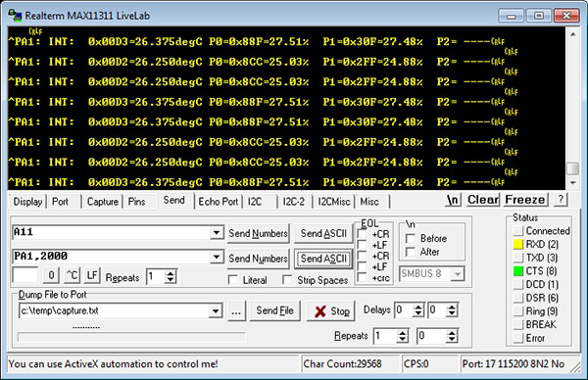
Task: Click the ^C control character button
Action: (72, 276)
